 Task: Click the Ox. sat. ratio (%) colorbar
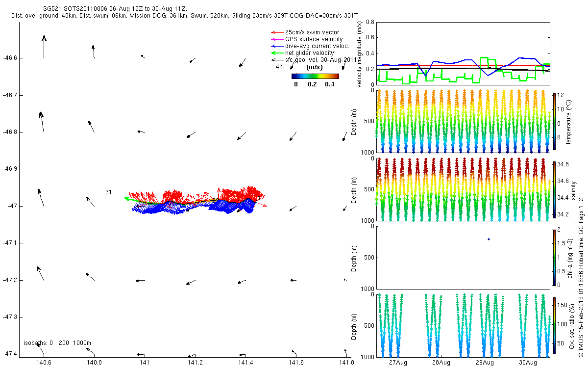click(x=554, y=326)
